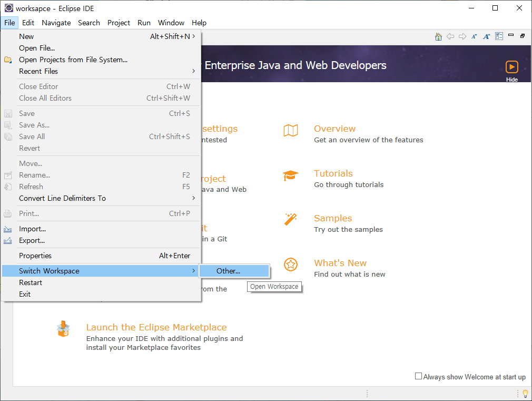
Task: Open the Help menu
Action: tap(199, 23)
